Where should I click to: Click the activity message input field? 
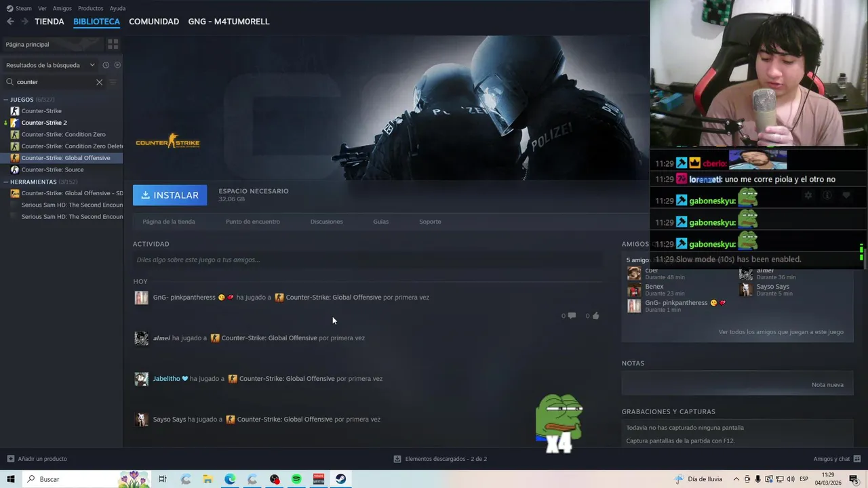point(368,260)
